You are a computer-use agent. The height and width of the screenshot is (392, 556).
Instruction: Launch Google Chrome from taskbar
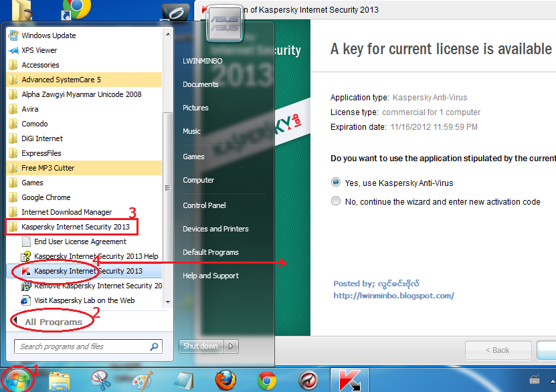pos(267,381)
